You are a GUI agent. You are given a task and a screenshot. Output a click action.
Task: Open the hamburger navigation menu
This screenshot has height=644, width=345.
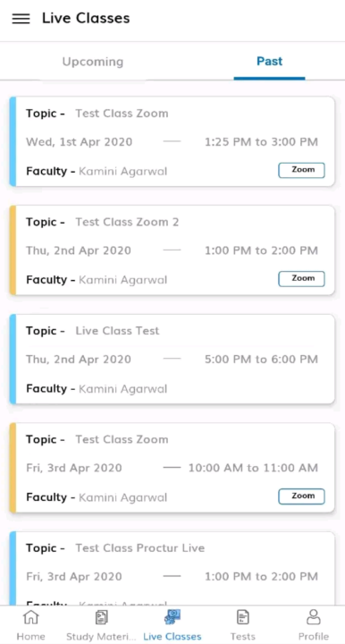point(21,19)
